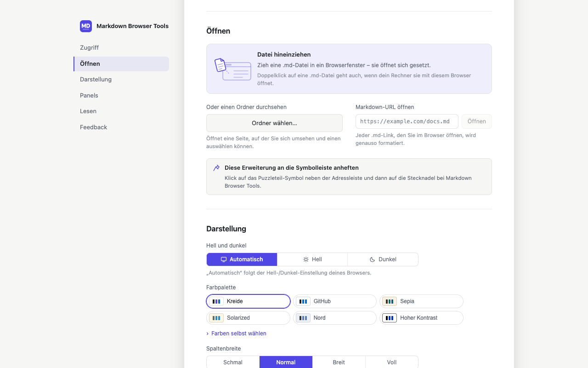The image size is (588, 368).
Task: Switch theme to Hell mode
Action: point(312,259)
